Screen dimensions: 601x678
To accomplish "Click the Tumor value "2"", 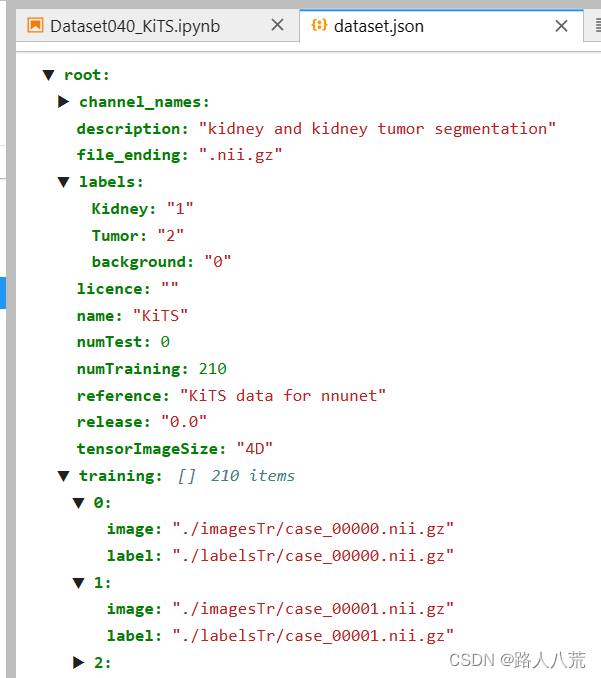I will [170, 236].
